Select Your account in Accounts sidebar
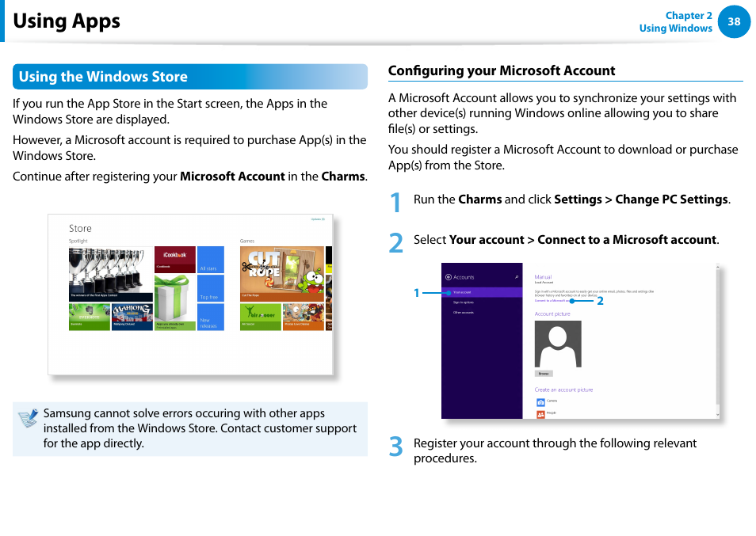 [x=482, y=292]
